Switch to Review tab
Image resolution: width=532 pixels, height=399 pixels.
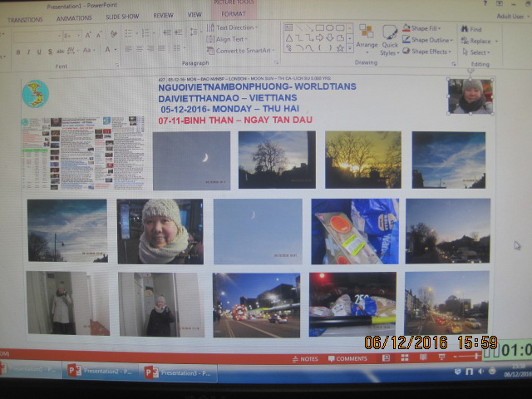coord(163,16)
